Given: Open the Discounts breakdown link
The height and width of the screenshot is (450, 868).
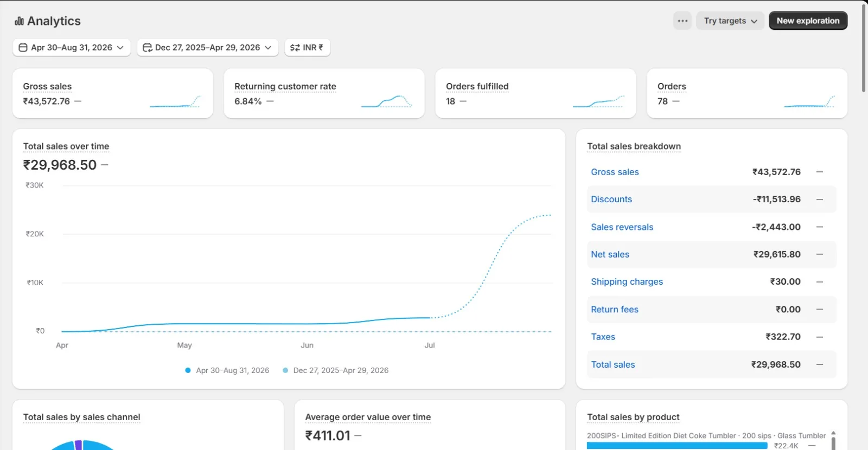Looking at the screenshot, I should pos(611,199).
